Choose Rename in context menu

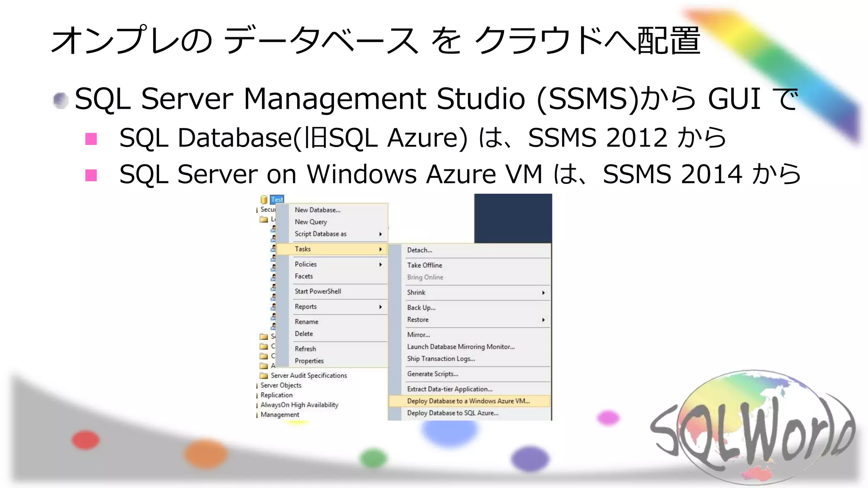point(306,322)
